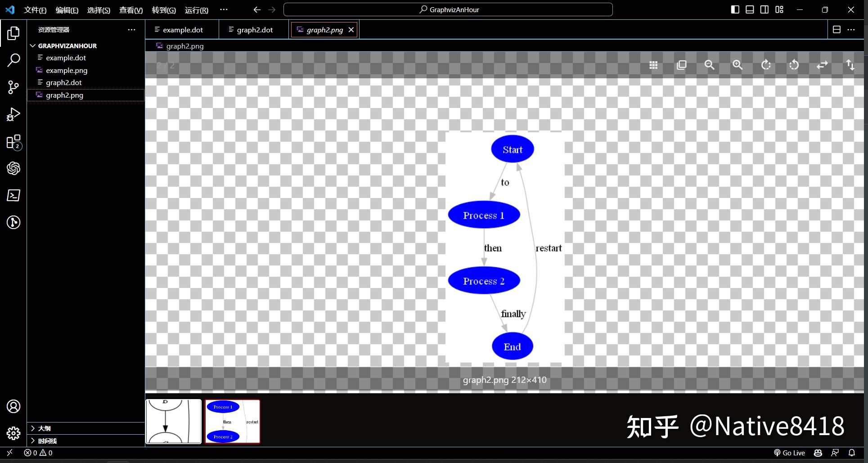Image resolution: width=868 pixels, height=463 pixels.
Task: Select the first image thumbnail below
Action: [173, 421]
